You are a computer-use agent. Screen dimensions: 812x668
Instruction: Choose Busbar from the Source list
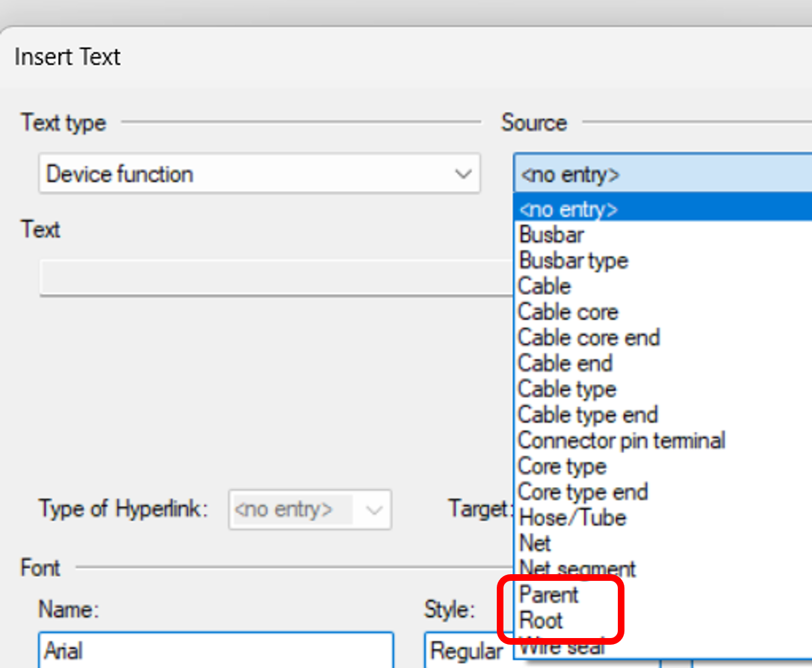pyautogui.click(x=662, y=235)
